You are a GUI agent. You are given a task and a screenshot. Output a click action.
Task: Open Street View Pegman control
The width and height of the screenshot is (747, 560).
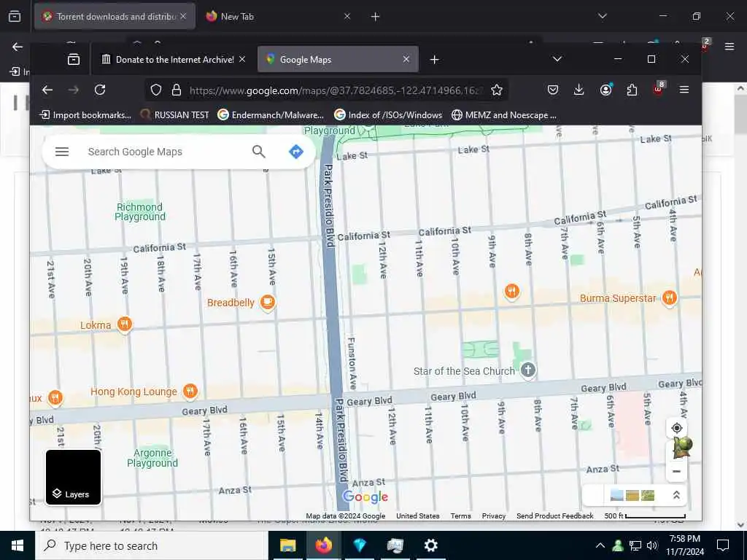pos(681,448)
